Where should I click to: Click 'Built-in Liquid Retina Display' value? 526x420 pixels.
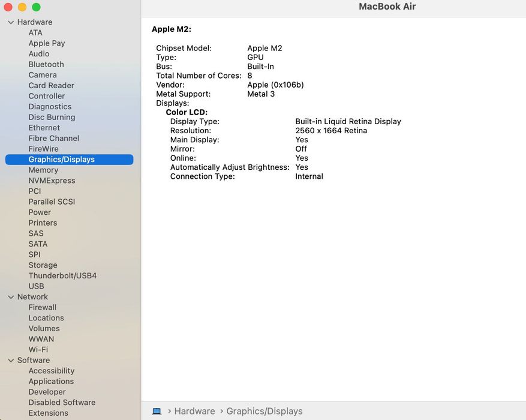pos(348,121)
